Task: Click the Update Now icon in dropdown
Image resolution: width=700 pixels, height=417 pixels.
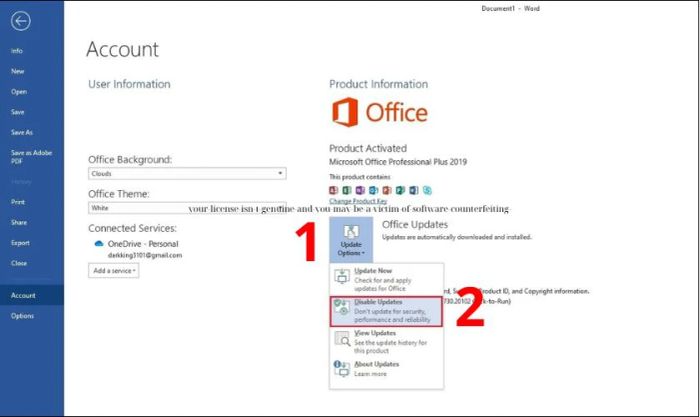Action: pyautogui.click(x=342, y=276)
